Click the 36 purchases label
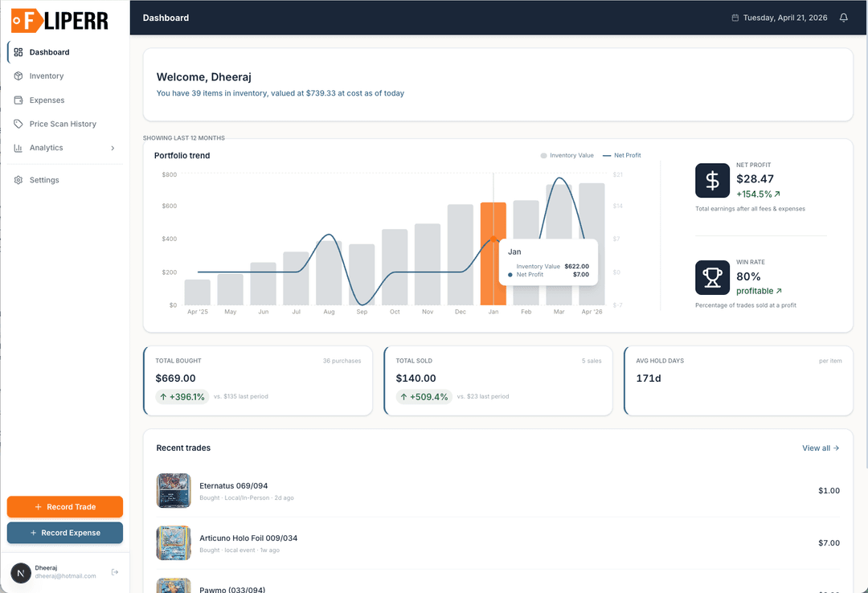Image resolution: width=868 pixels, height=593 pixels. (x=342, y=361)
